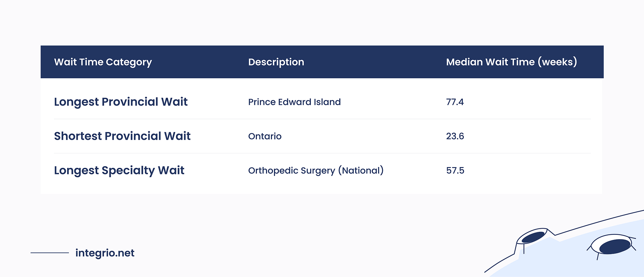Select the Shortest Provincial Wait label
644x277 pixels.
[122, 136]
